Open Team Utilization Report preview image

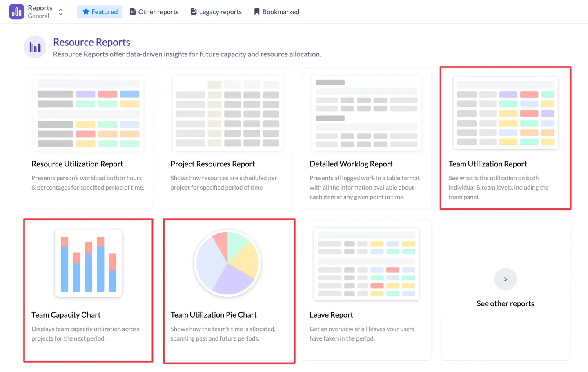pos(505,113)
